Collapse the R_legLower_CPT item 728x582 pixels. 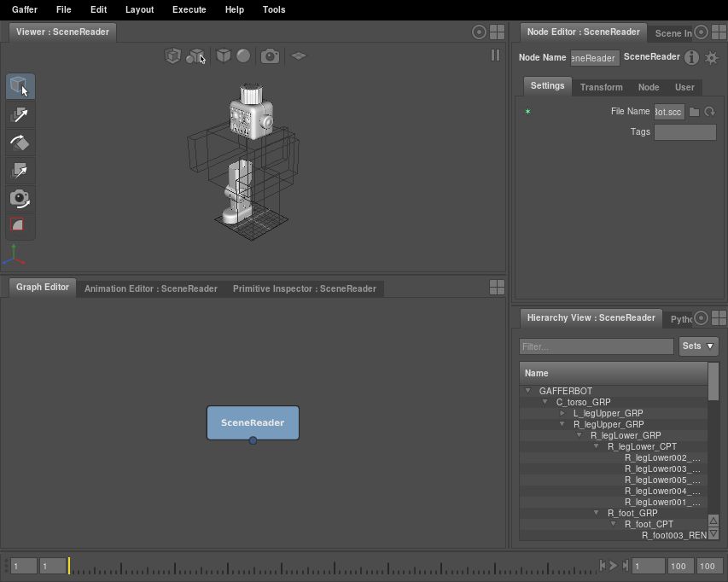click(x=597, y=446)
